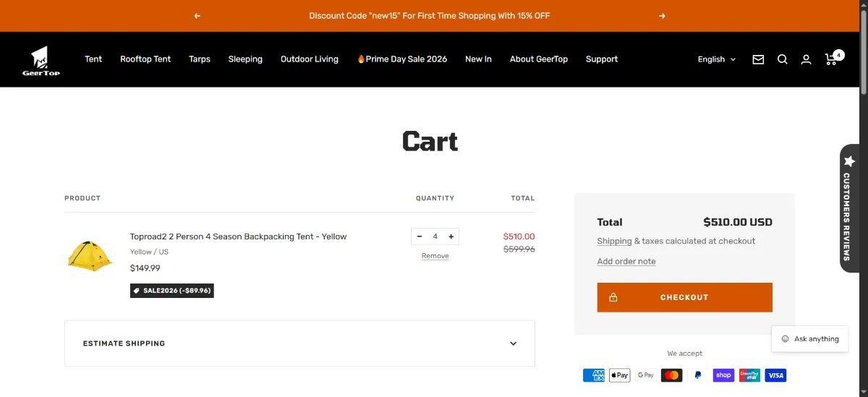This screenshot has width=868, height=397.
Task: Click the Apple Pay payment icon
Action: click(620, 375)
